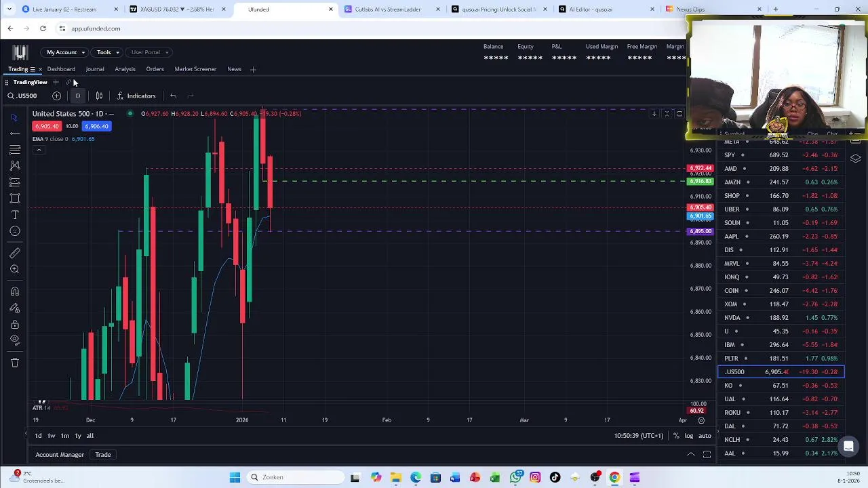Activate the zoom in tool

(14, 269)
